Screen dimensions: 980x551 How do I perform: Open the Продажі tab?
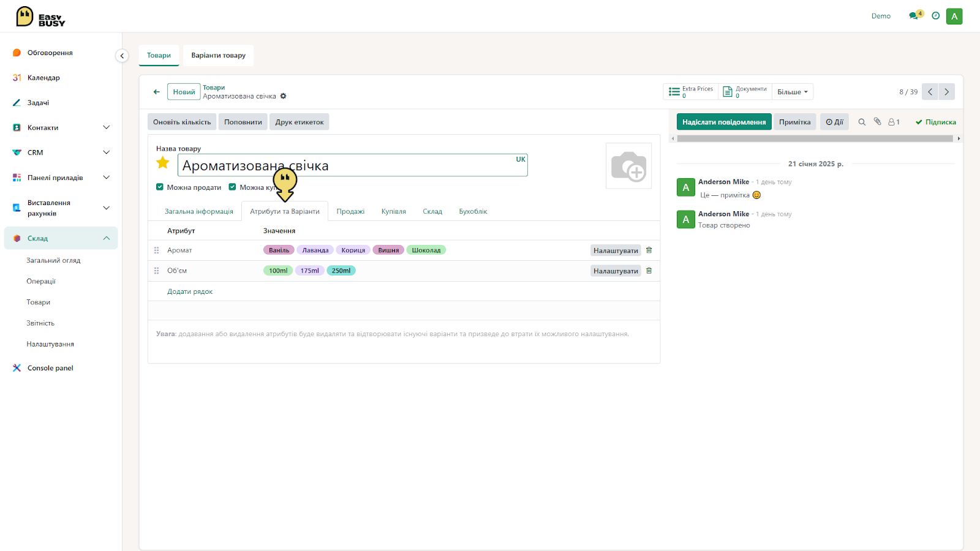(x=350, y=211)
